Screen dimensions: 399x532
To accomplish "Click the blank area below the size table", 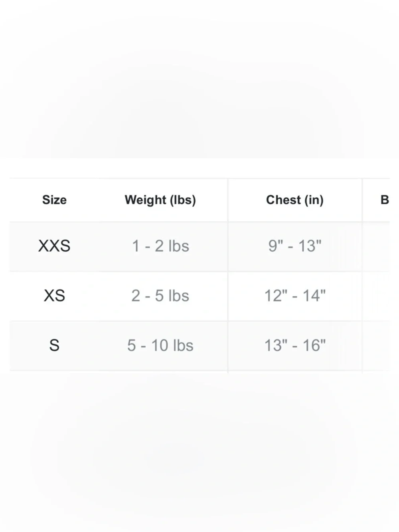I will pos(199,451).
